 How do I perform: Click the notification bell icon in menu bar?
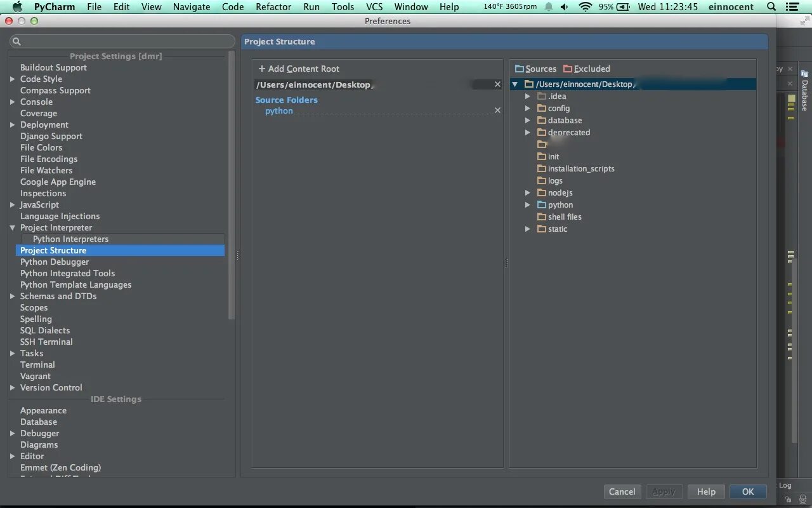tap(548, 7)
